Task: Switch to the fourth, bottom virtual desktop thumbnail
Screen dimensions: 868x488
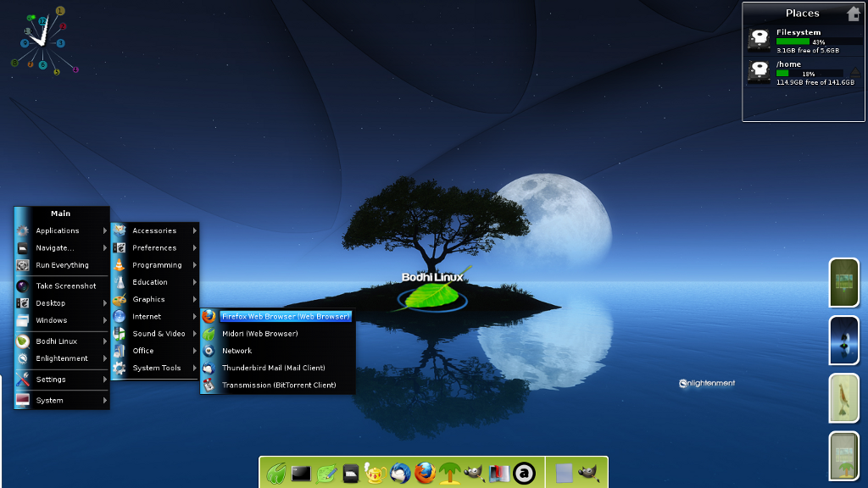Action: click(x=843, y=456)
